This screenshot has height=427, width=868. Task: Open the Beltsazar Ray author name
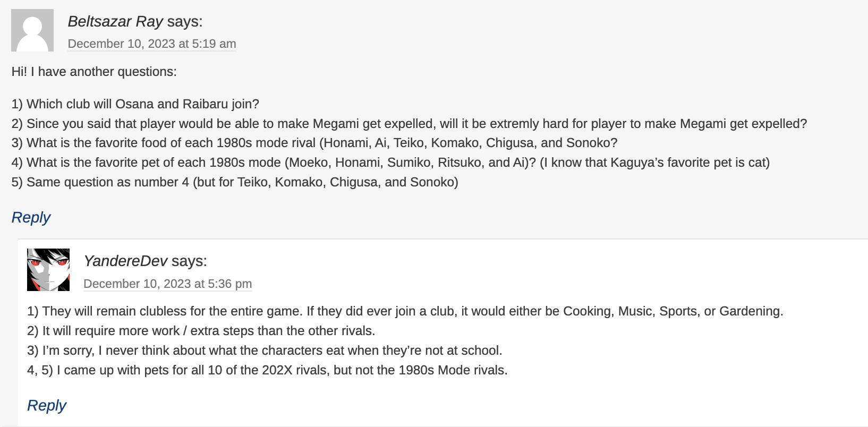[115, 22]
